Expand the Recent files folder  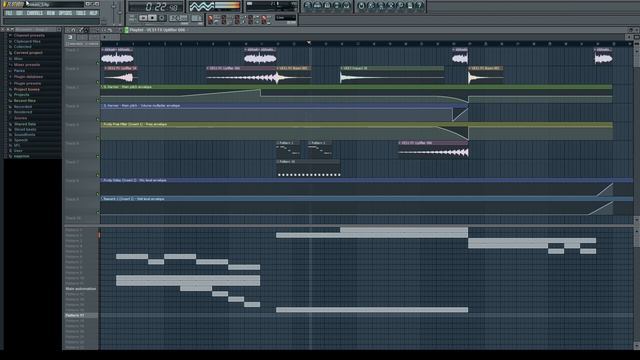pos(24,100)
